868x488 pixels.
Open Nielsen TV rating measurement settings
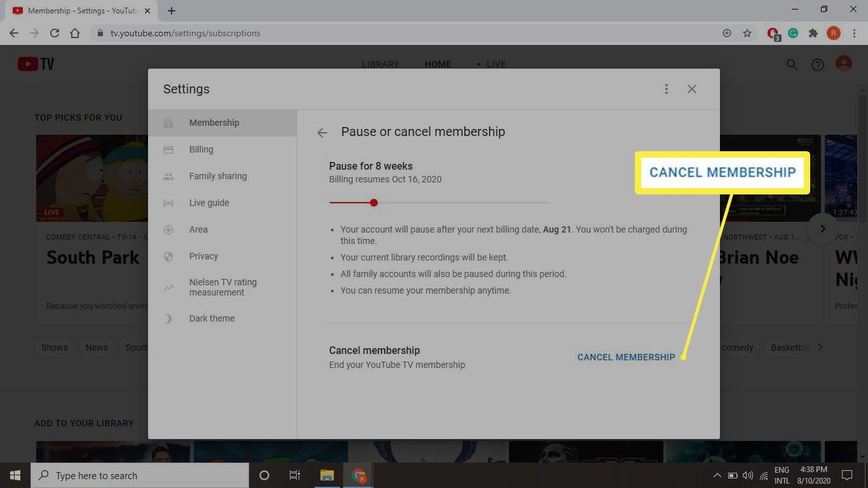(x=222, y=287)
